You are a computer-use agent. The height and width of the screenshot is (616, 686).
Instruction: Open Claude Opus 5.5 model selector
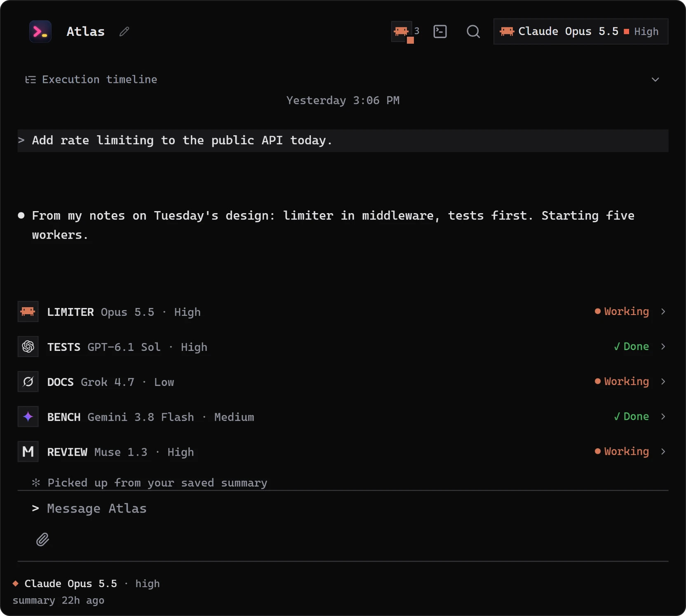581,31
